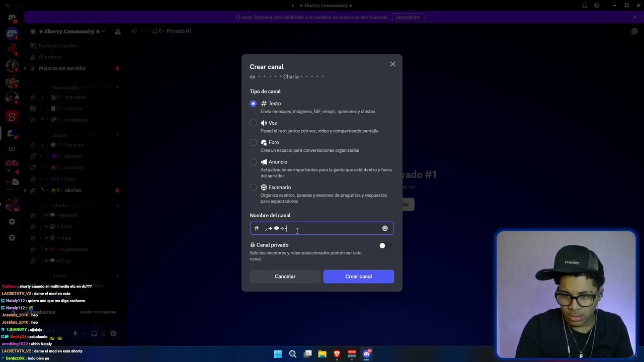Open the red S server icon
The image size is (644, 362).
point(12,117)
